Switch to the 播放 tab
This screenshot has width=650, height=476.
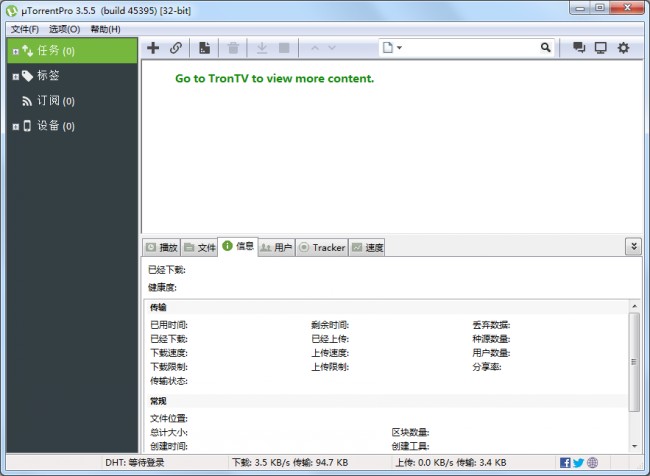162,248
